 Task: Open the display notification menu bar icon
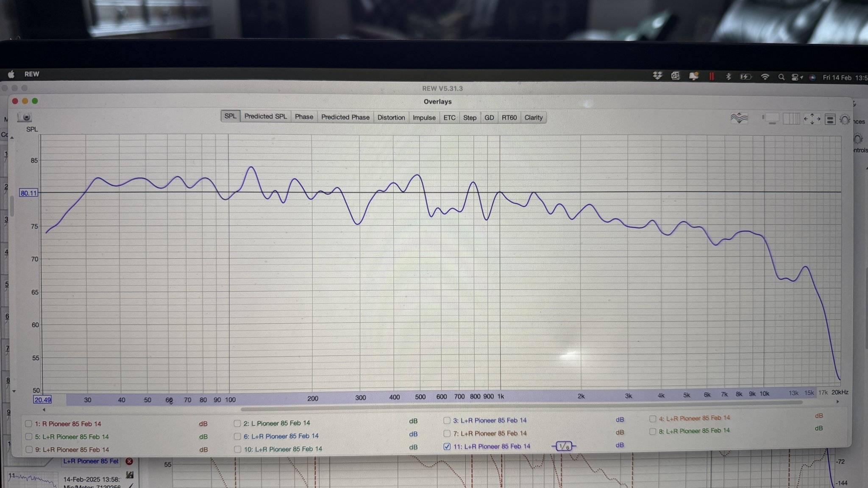click(x=693, y=76)
